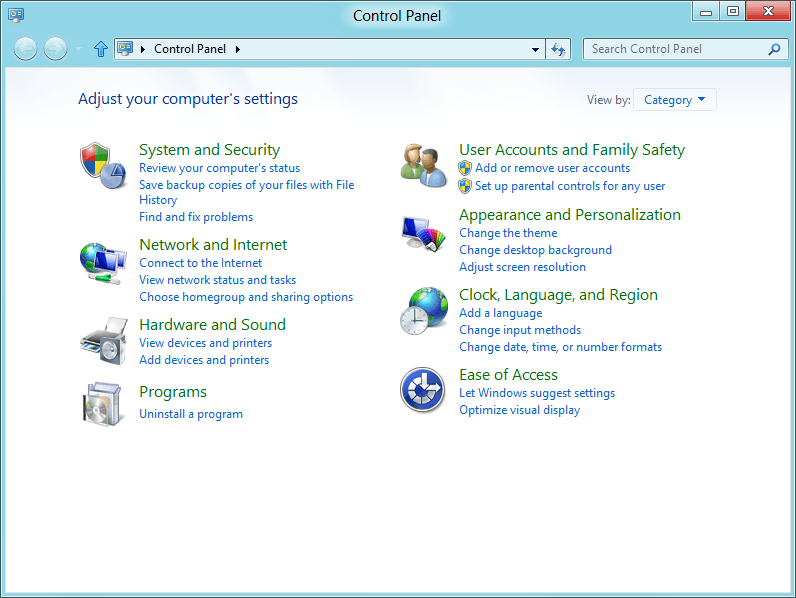Click the up arrow navigation button
Image resolution: width=796 pixels, height=598 pixels.
[100, 49]
